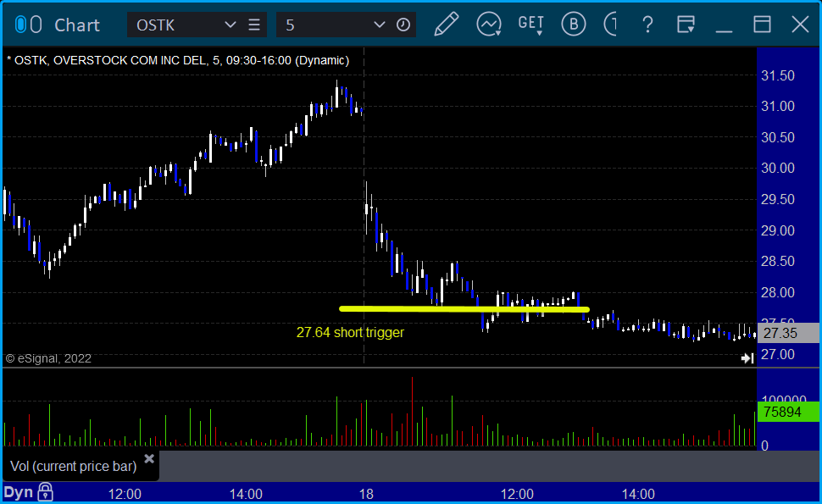Click the circled B toolbar icon
Viewport: 822px width, 504px height.
[x=574, y=24]
